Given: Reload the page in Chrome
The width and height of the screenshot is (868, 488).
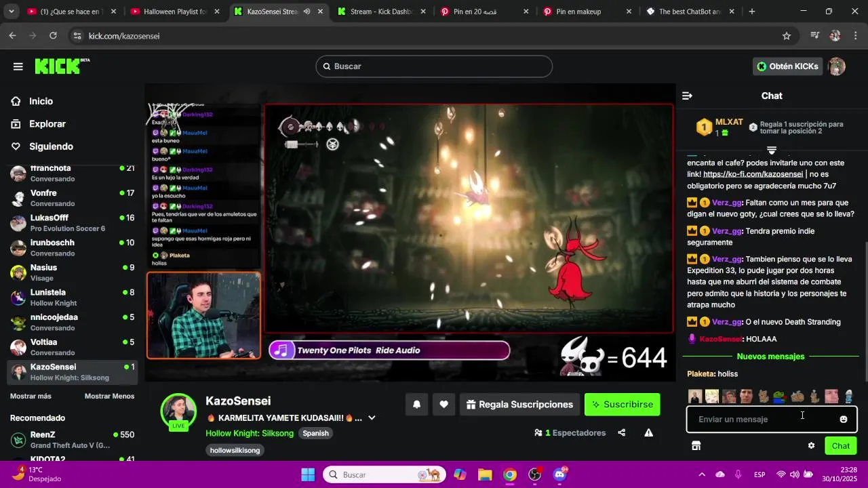Looking at the screenshot, I should [53, 36].
